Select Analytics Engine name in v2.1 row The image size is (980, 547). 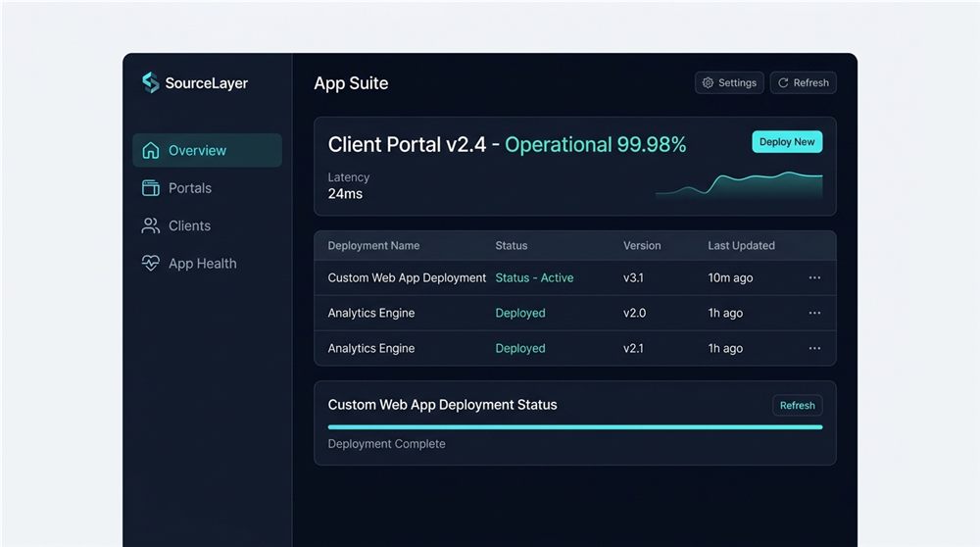(x=371, y=348)
